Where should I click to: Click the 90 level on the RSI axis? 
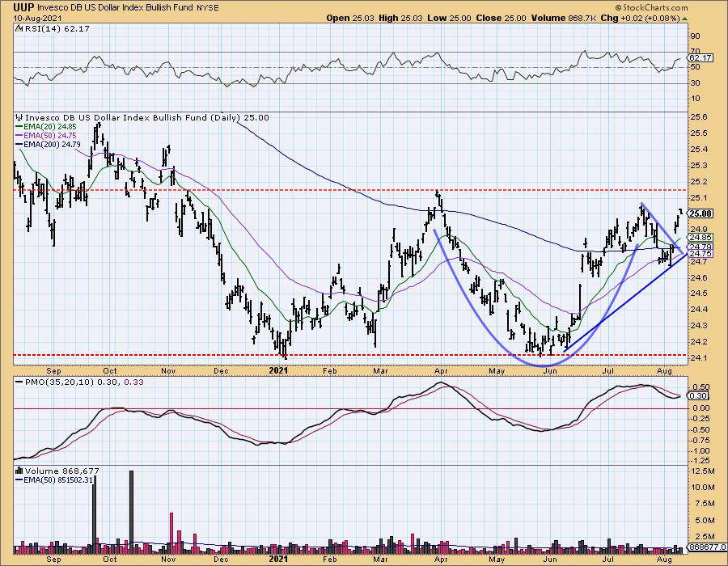(695, 36)
